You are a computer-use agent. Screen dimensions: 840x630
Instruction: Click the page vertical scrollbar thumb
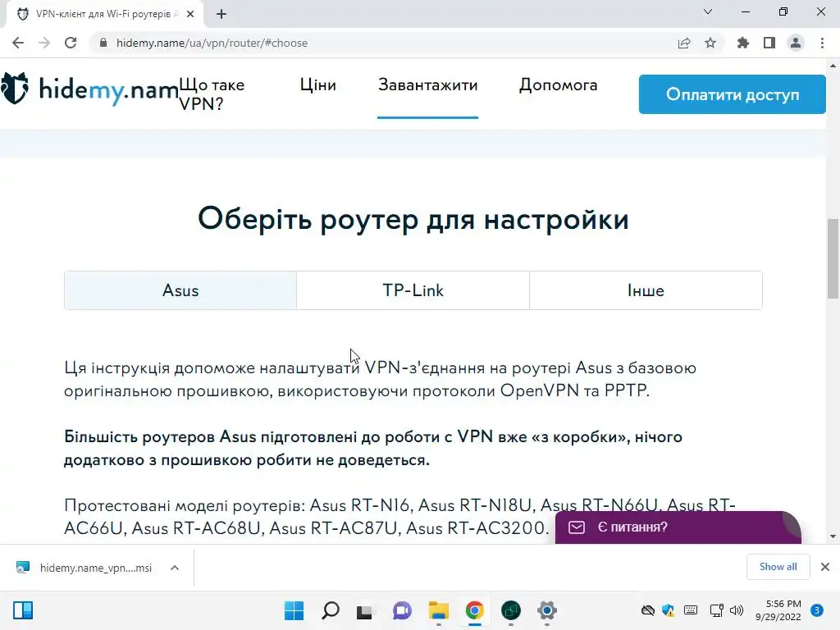click(x=833, y=258)
